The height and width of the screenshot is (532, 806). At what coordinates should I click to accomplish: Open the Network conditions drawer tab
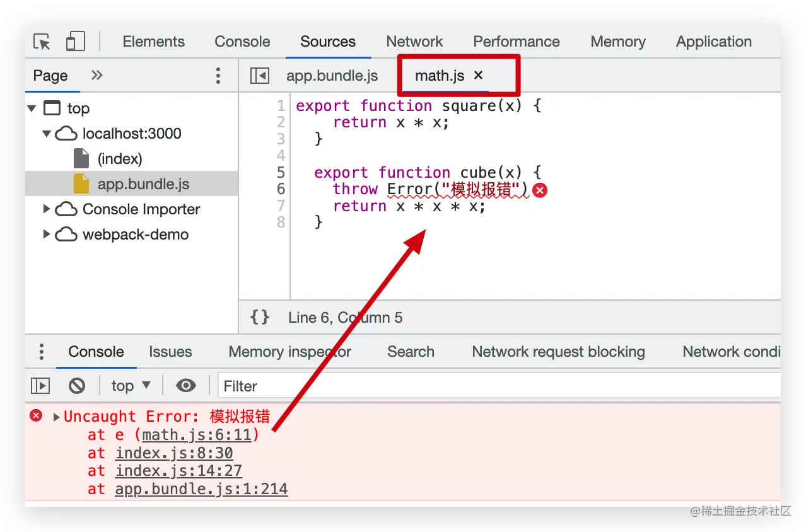pyautogui.click(x=732, y=352)
